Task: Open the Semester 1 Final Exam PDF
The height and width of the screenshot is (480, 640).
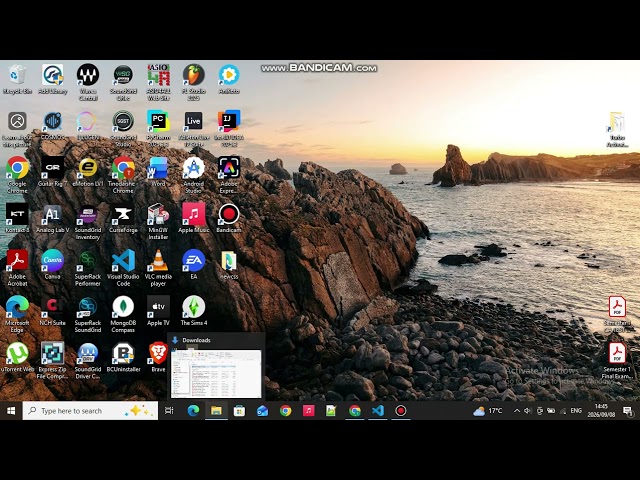Action: coord(617,361)
